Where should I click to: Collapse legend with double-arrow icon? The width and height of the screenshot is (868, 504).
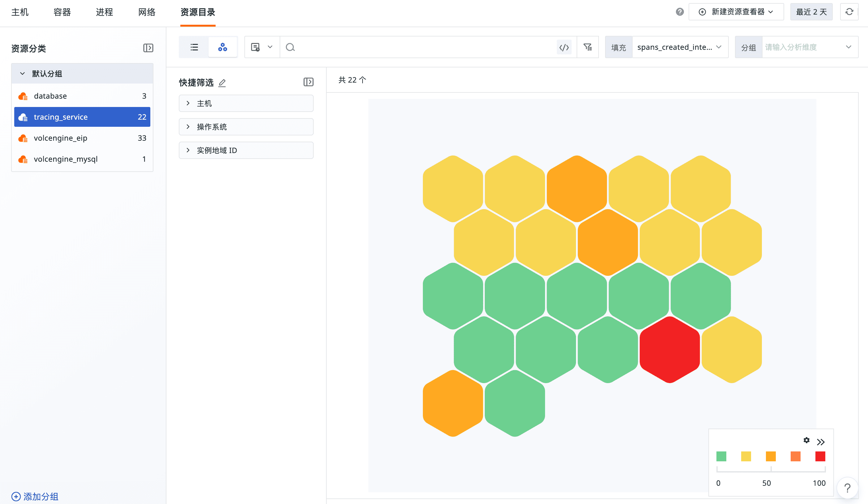(821, 442)
